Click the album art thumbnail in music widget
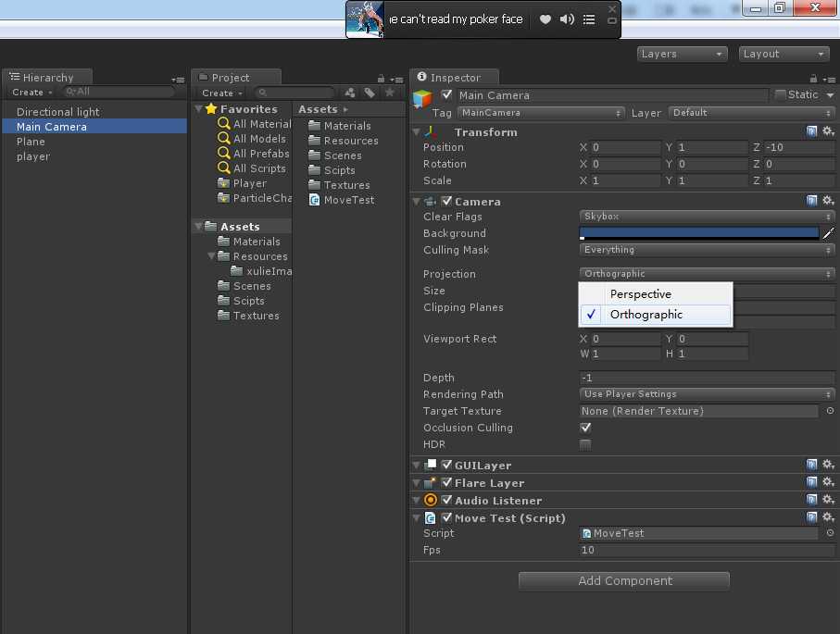840x634 pixels. (x=365, y=19)
